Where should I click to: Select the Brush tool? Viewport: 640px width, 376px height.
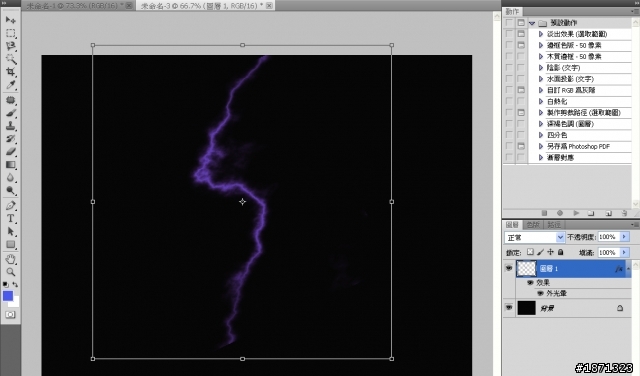pos(11,113)
